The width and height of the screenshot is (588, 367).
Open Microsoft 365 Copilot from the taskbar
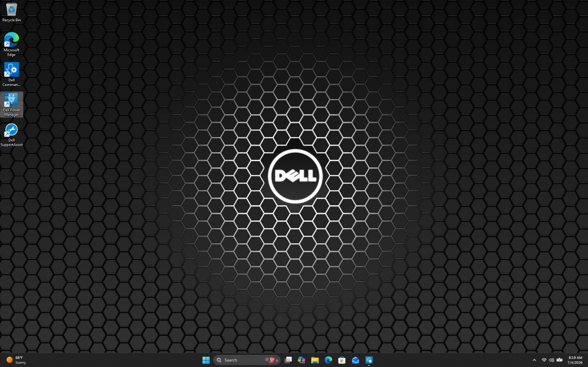(301, 360)
